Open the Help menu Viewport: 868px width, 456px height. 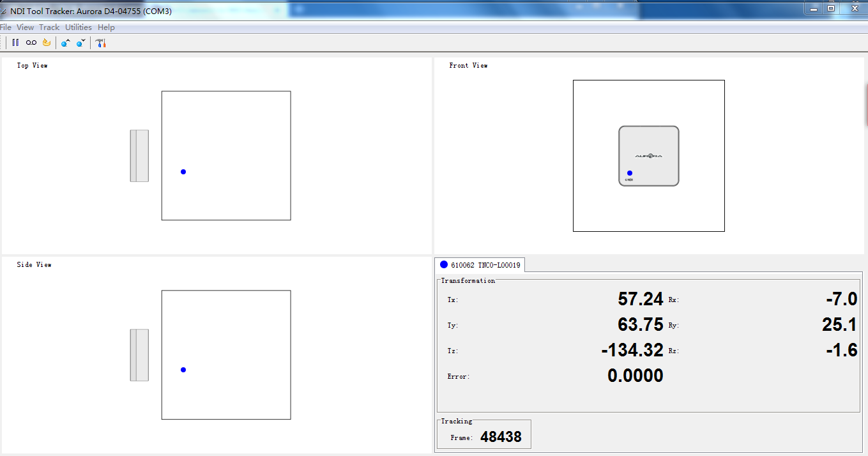coord(106,27)
